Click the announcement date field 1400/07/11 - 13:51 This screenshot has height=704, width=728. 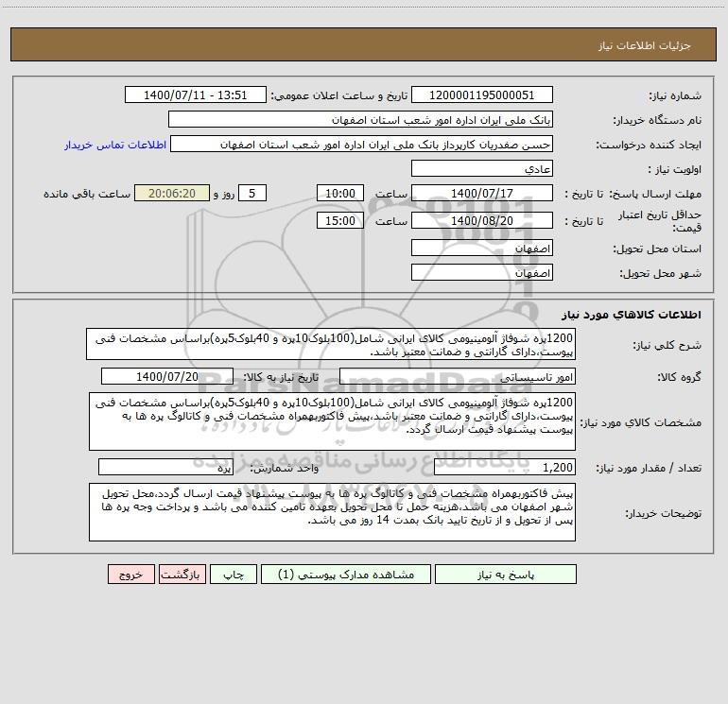pos(196,94)
